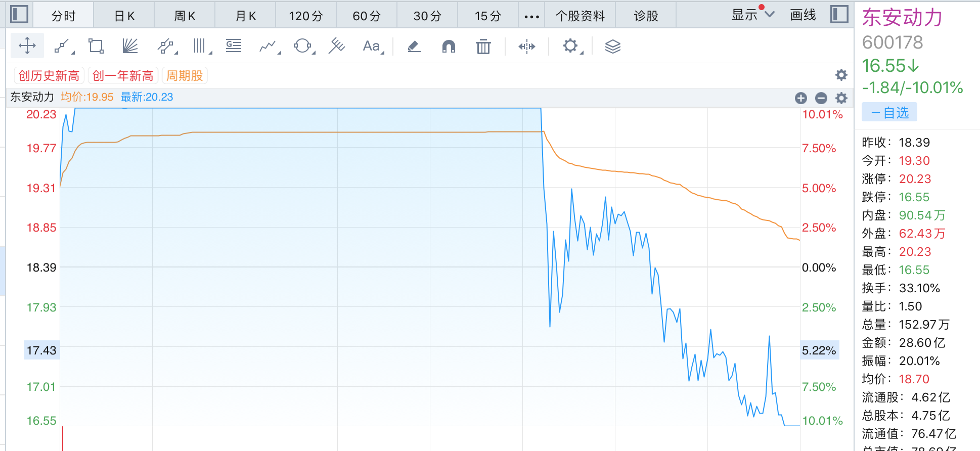This screenshot has height=451, width=980.
Task: Click the 创历史新高 tag
Action: (x=49, y=76)
